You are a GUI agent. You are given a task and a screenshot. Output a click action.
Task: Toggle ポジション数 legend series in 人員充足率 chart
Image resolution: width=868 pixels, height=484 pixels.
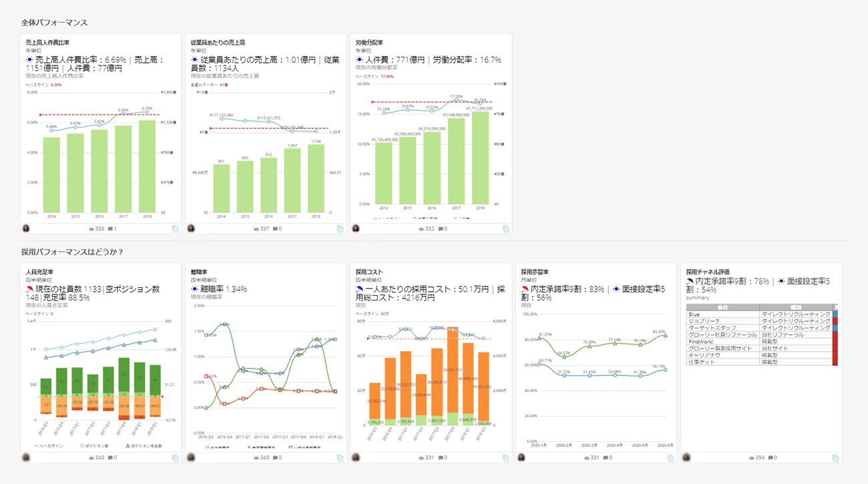point(95,445)
